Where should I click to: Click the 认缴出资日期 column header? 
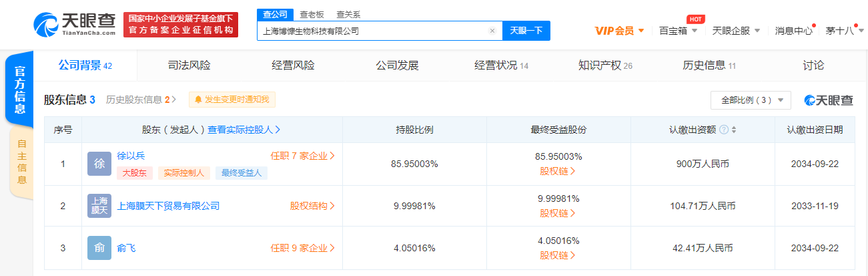814,130
